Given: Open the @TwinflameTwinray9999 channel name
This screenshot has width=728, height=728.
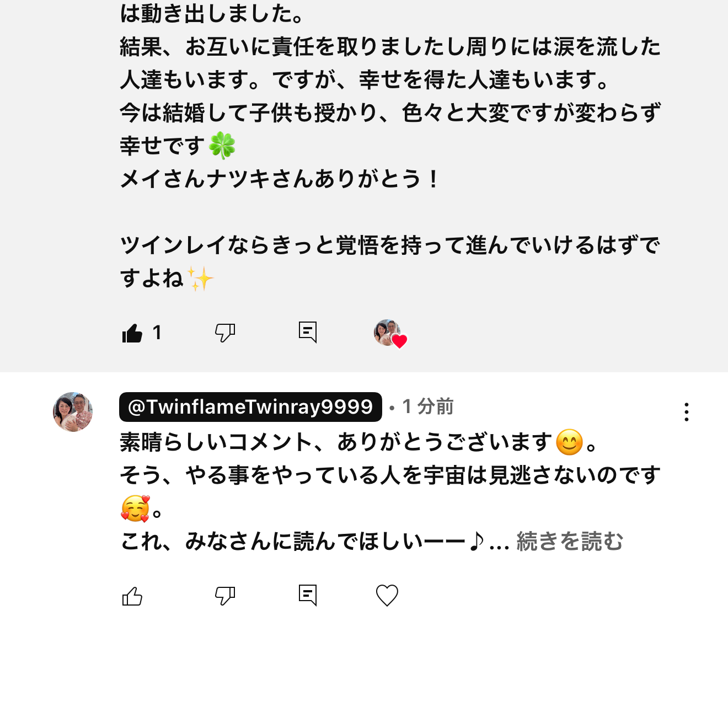Looking at the screenshot, I should pos(250,407).
